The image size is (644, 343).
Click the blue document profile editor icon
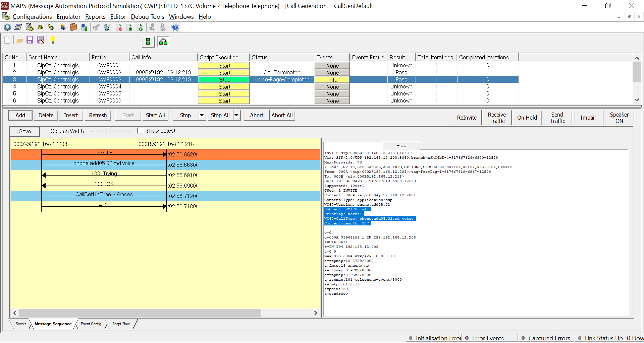point(18,27)
